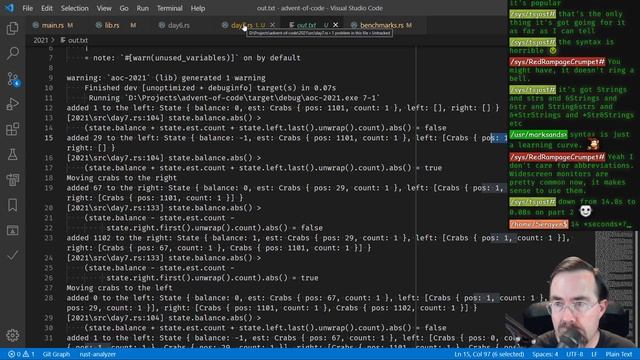
Task: Click the 'Finished dev [unoptimized + debuginfo]' line
Action: pos(210,88)
